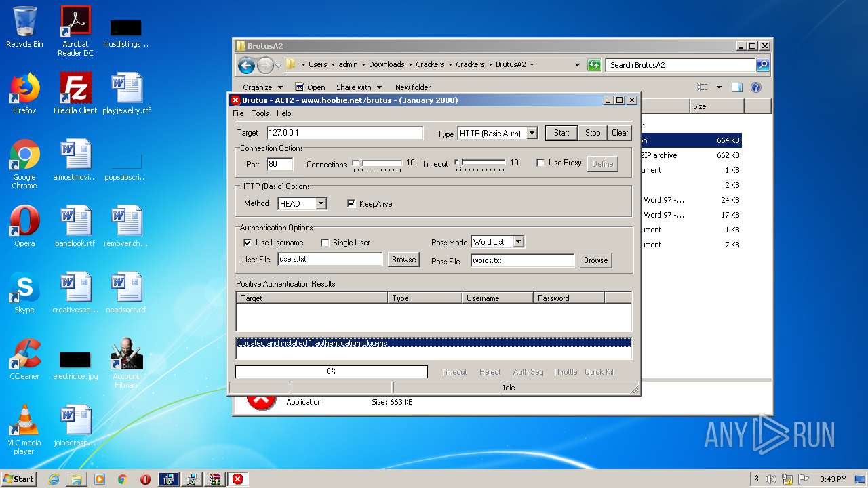Open the Recycle Bin desktop icon
Screen dimensions: 868x488
click(24, 27)
